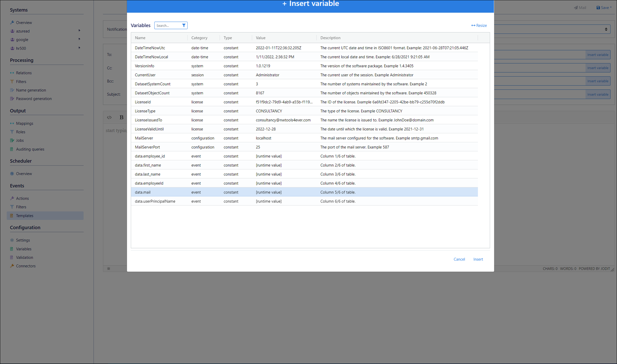This screenshot has height=364, width=617.
Task: Click the Jobs icon under Output
Action: 12,140
